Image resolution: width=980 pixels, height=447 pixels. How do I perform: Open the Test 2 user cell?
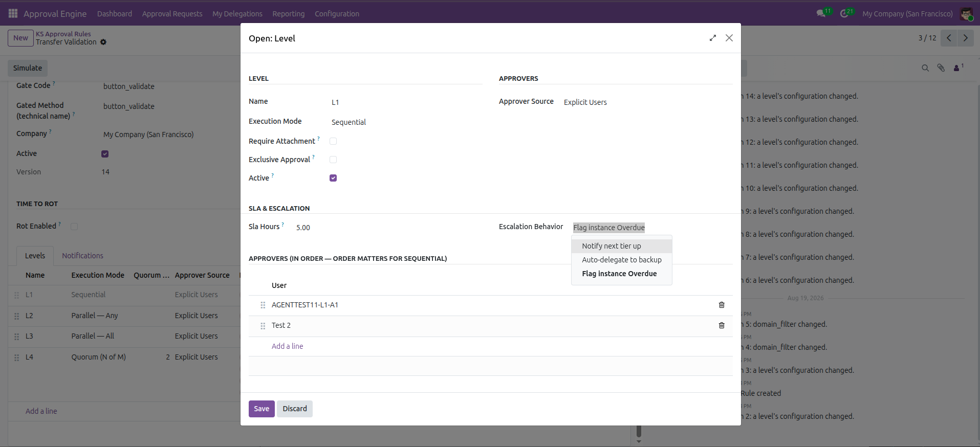coord(281,325)
